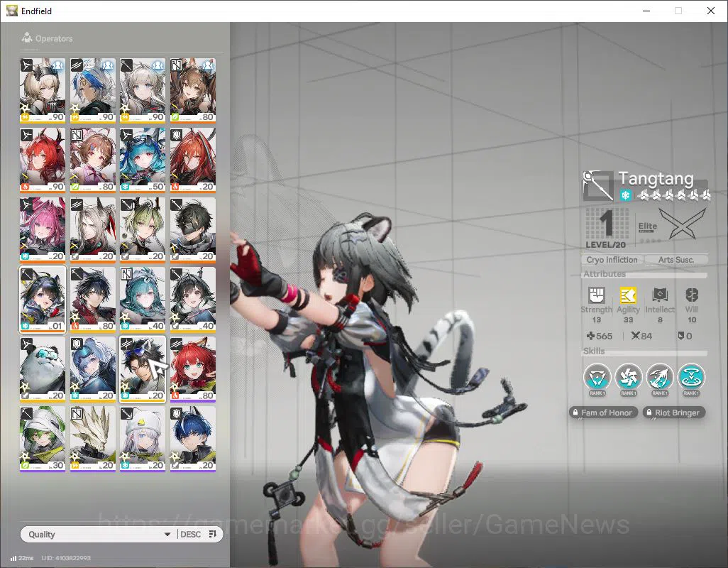Click the defense shield icon beside 0
Image resolution: width=728 pixels, height=568 pixels.
[680, 336]
